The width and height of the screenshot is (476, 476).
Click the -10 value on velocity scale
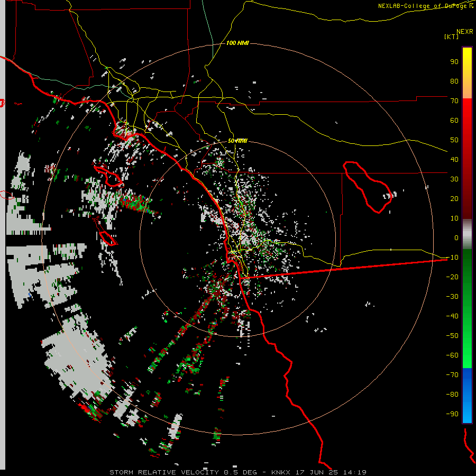pos(452,258)
